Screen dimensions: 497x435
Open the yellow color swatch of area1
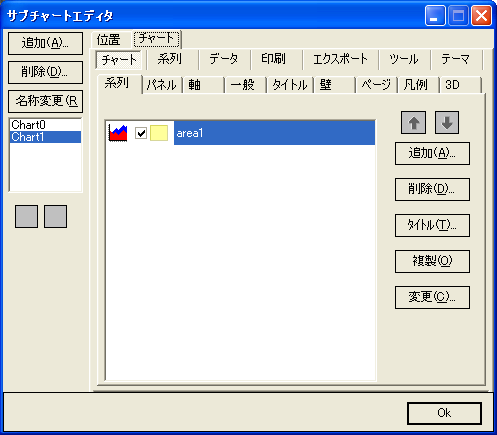159,133
